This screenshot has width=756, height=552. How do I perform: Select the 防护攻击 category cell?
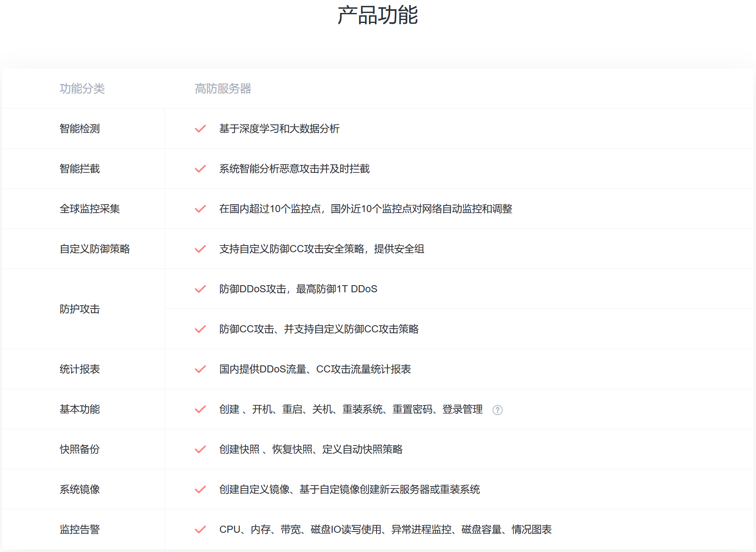pos(80,309)
